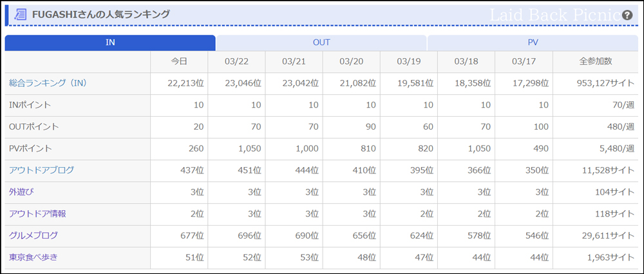644x274 pixels.
Task: Open 総合ランキング (IN) link
Action: (48, 83)
